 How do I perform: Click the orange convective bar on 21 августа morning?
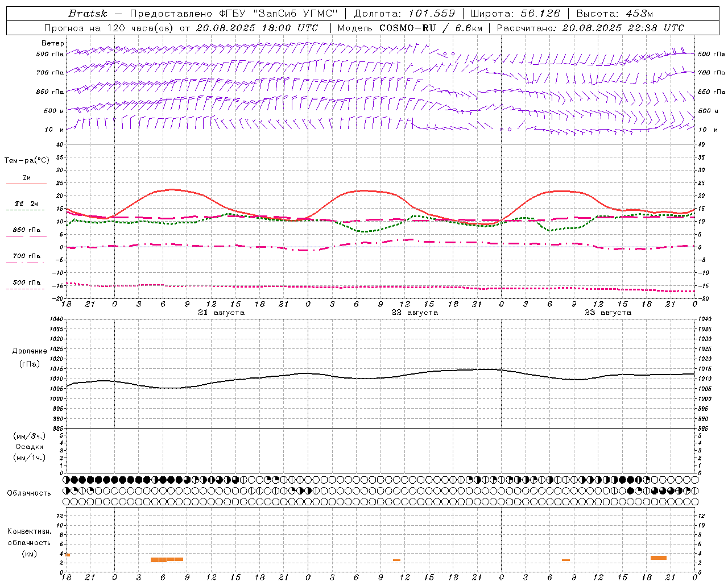pos(167,560)
